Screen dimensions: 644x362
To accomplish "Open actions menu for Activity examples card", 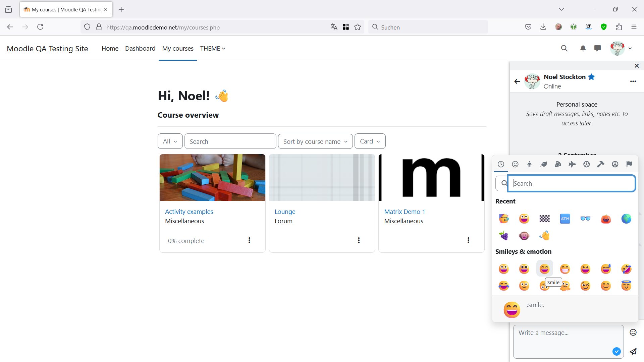I will pos(249,240).
